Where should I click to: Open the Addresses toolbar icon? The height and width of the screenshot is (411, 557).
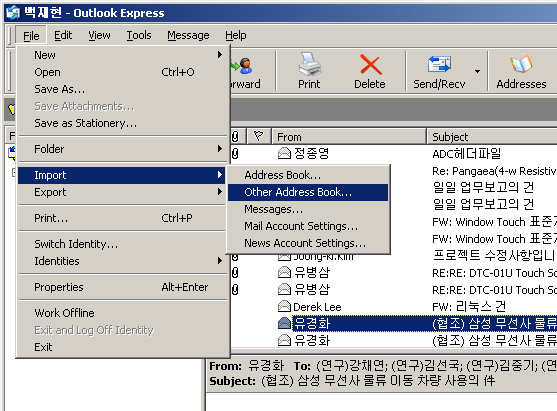tap(521, 71)
